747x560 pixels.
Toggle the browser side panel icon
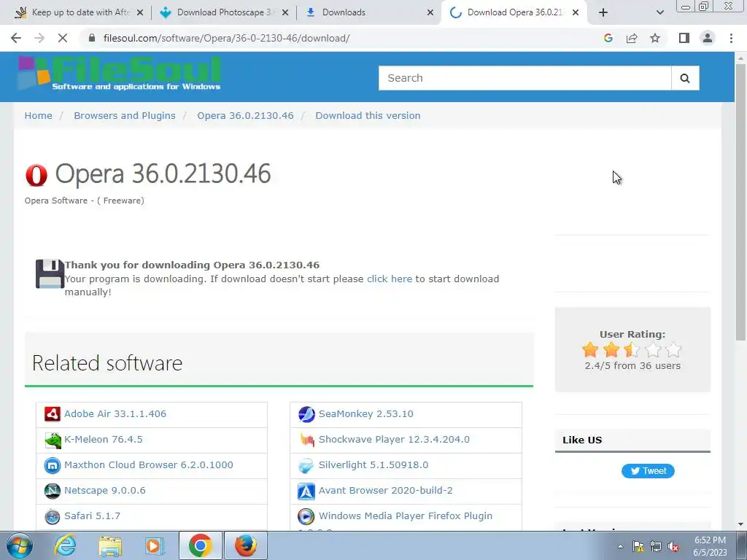click(684, 38)
